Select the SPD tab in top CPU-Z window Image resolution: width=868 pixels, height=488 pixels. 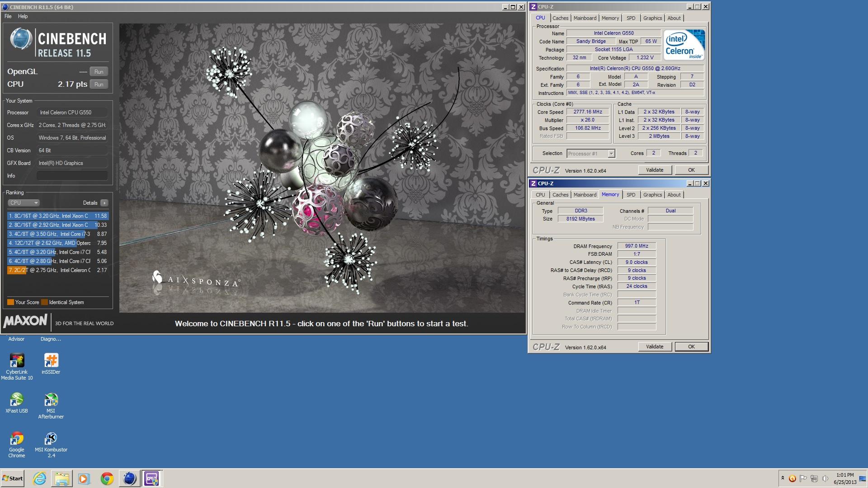click(x=631, y=18)
